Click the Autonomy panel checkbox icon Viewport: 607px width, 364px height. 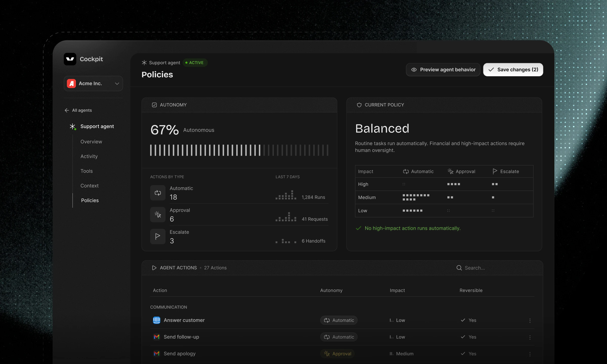click(154, 105)
